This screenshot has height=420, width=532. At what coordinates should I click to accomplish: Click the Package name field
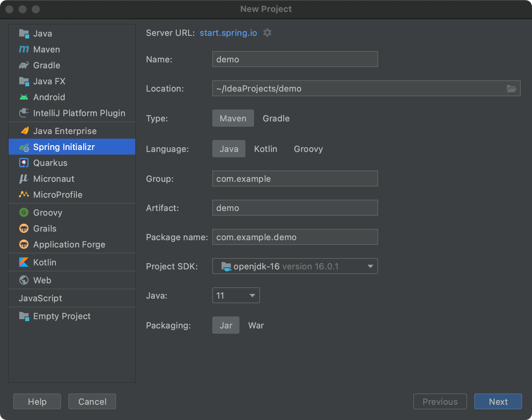pyautogui.click(x=295, y=237)
